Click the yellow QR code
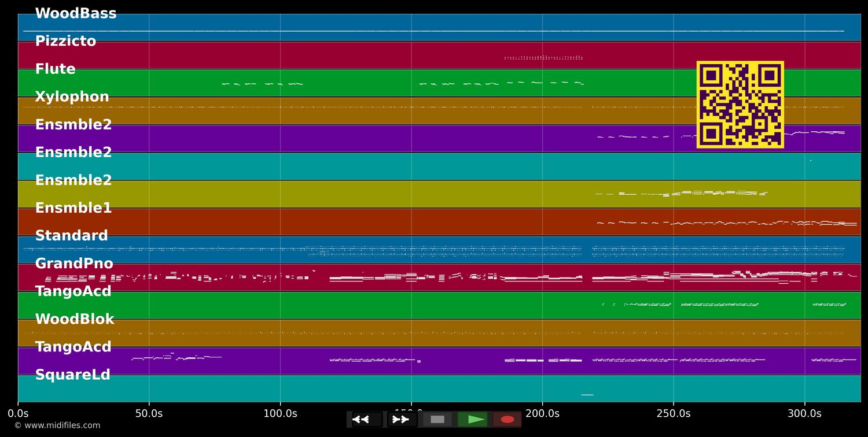 pyautogui.click(x=741, y=104)
